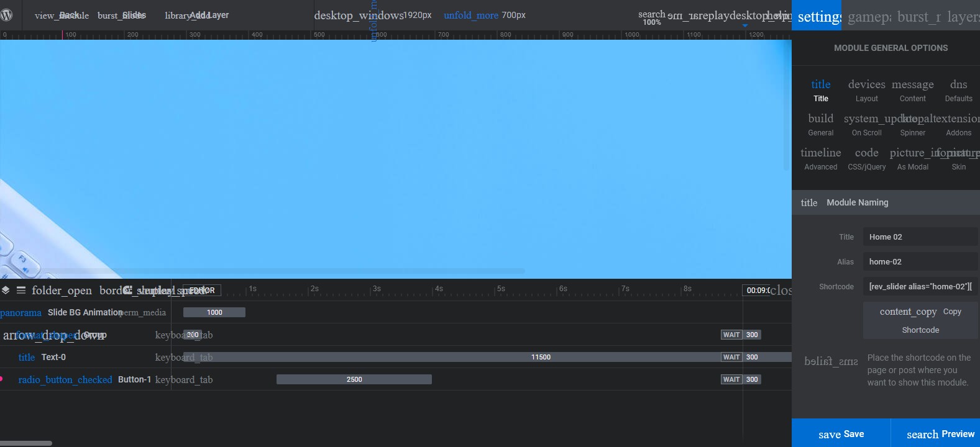This screenshot has width=980, height=447.
Task: Select the Slide BG Animation row
Action: 85,312
